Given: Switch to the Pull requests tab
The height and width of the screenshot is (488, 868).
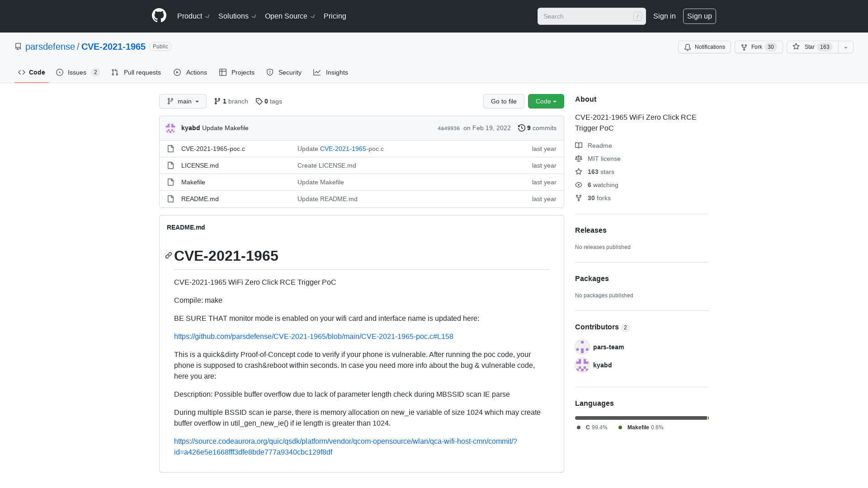Looking at the screenshot, I should (x=136, y=72).
